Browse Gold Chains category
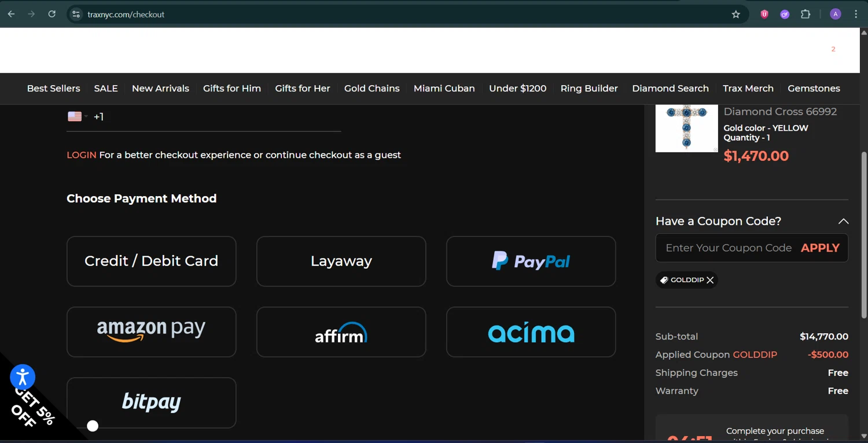 [x=372, y=88]
